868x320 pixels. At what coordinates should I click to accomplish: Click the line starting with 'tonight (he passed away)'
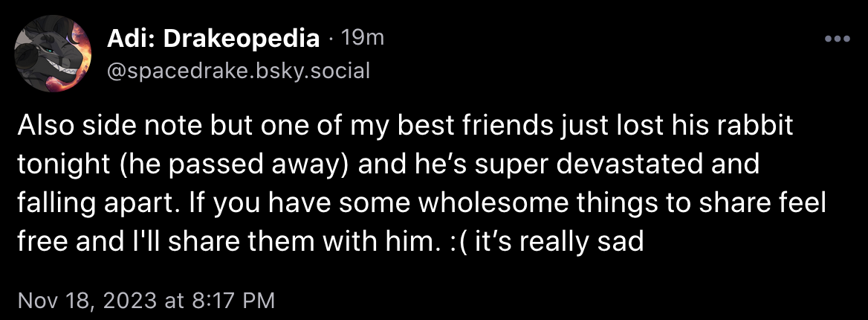388,165
